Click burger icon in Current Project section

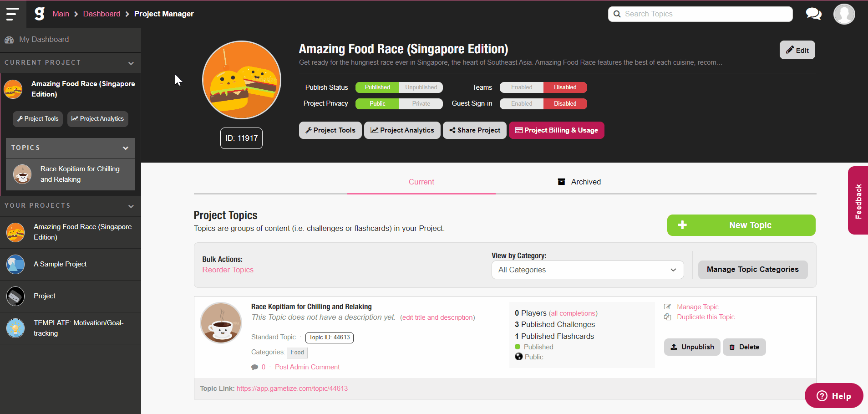pos(13,89)
